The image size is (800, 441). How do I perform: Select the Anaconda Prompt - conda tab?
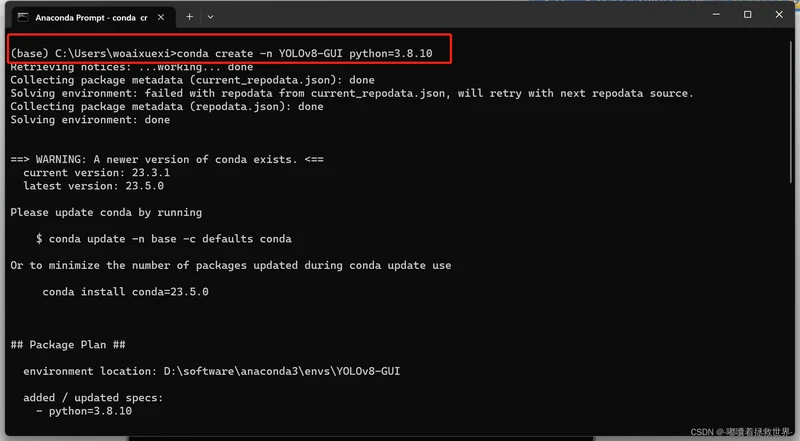pos(92,17)
